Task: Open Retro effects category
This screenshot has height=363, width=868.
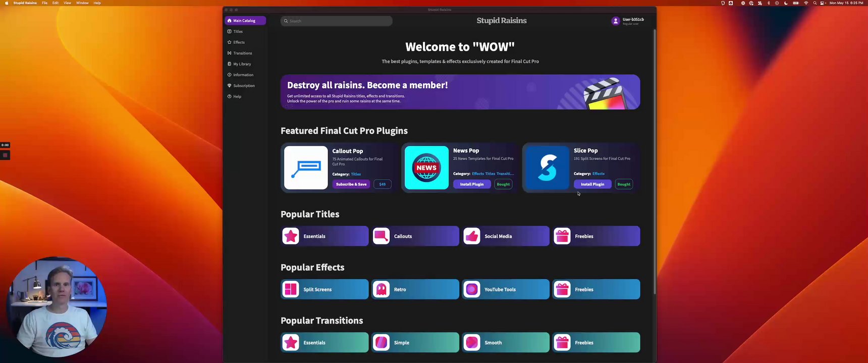Action: pyautogui.click(x=415, y=289)
